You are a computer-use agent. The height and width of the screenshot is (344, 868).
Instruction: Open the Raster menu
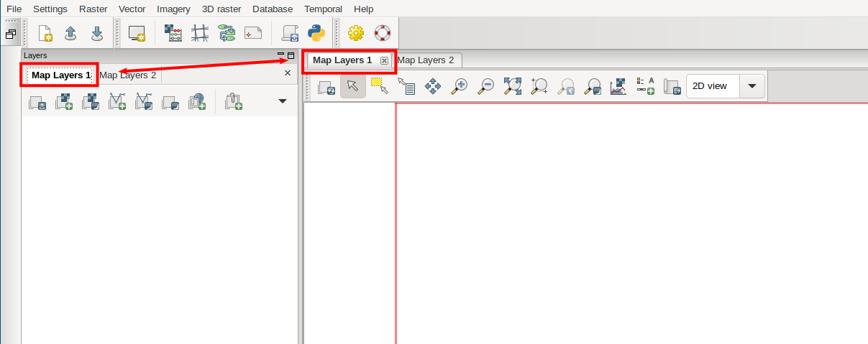[93, 9]
